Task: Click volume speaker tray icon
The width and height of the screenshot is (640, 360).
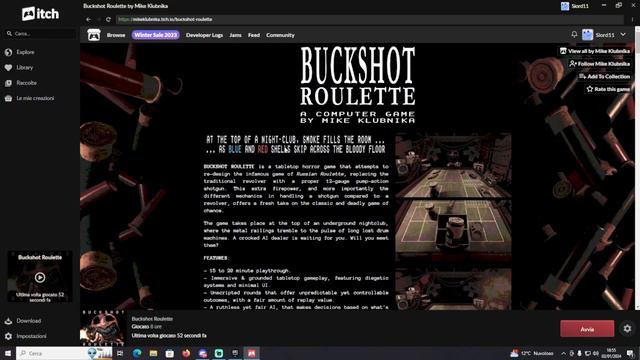Action: pos(596,353)
